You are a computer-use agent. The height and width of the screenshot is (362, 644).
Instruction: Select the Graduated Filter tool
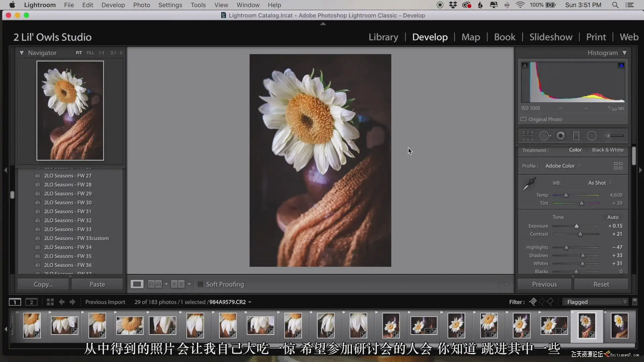point(576,136)
